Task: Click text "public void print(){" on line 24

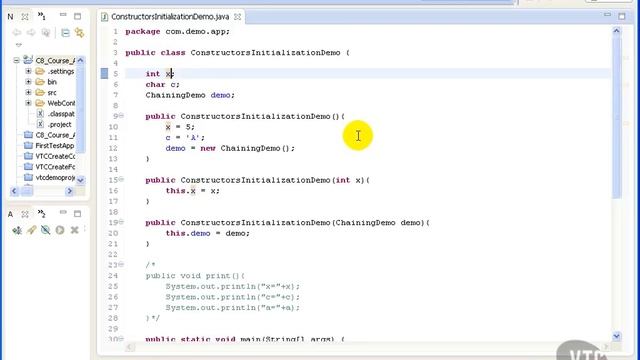Action: pyautogui.click(x=195, y=276)
